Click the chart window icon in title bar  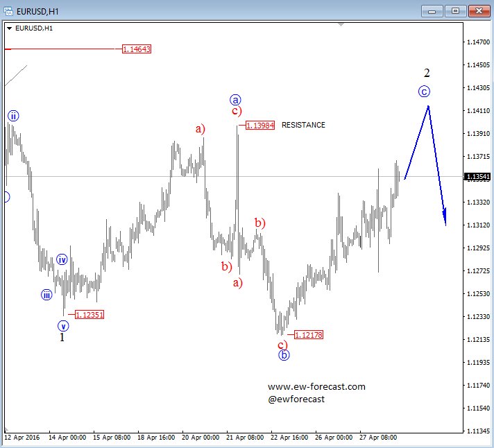pos(8,11)
